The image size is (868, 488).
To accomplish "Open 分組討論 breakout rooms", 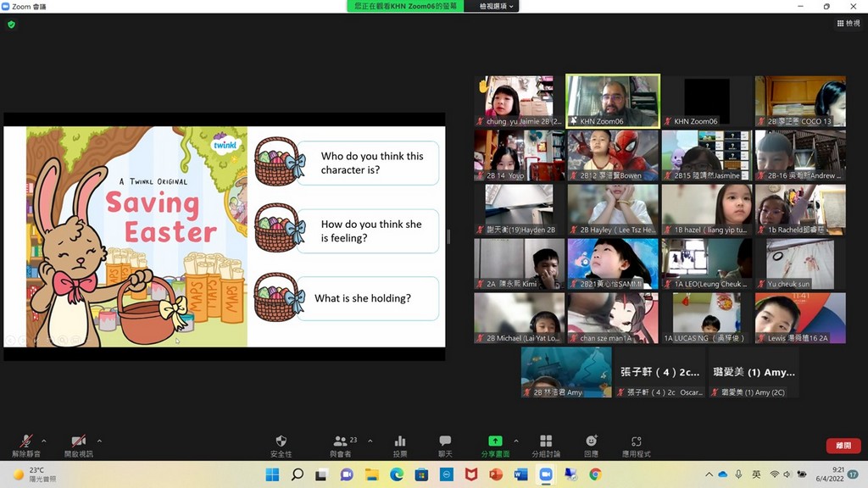I will pos(546,446).
